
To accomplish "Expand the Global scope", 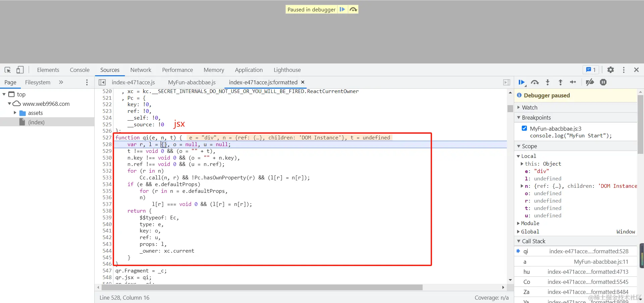I will (x=518, y=232).
